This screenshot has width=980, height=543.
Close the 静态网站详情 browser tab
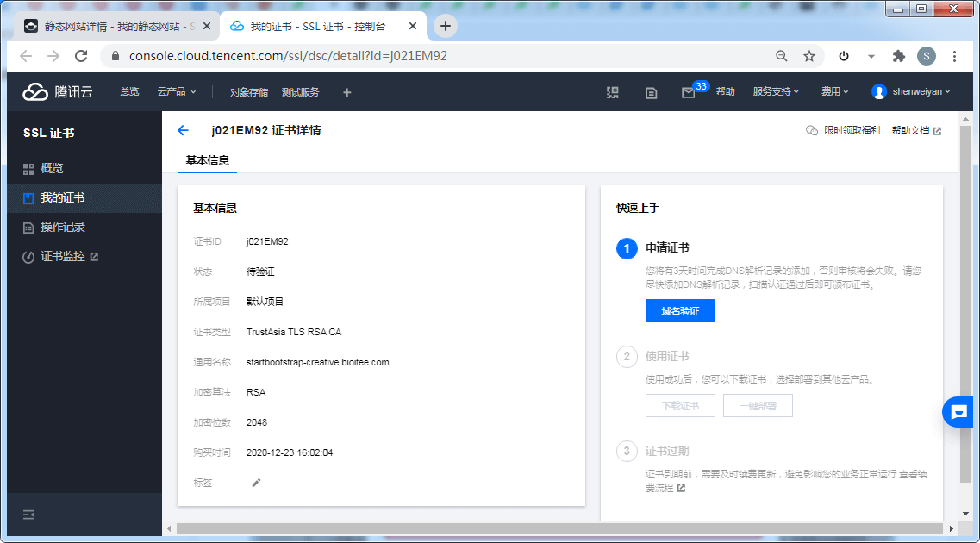click(x=207, y=26)
